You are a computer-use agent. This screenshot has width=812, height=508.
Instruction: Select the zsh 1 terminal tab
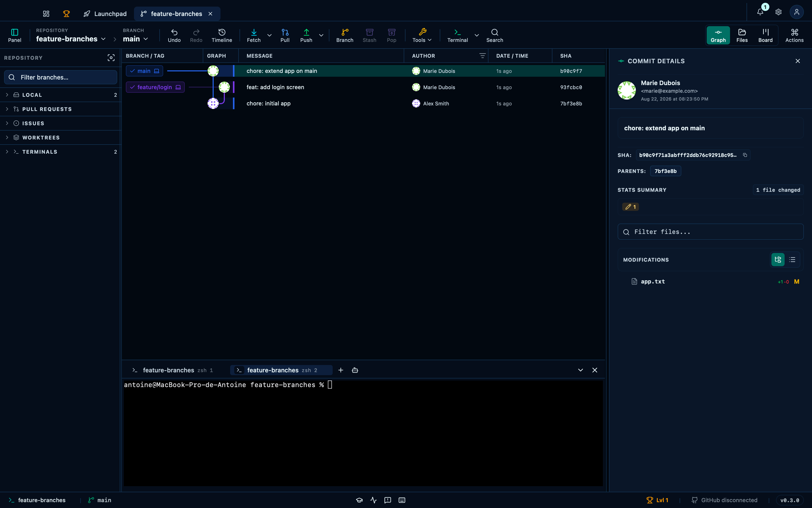(173, 370)
